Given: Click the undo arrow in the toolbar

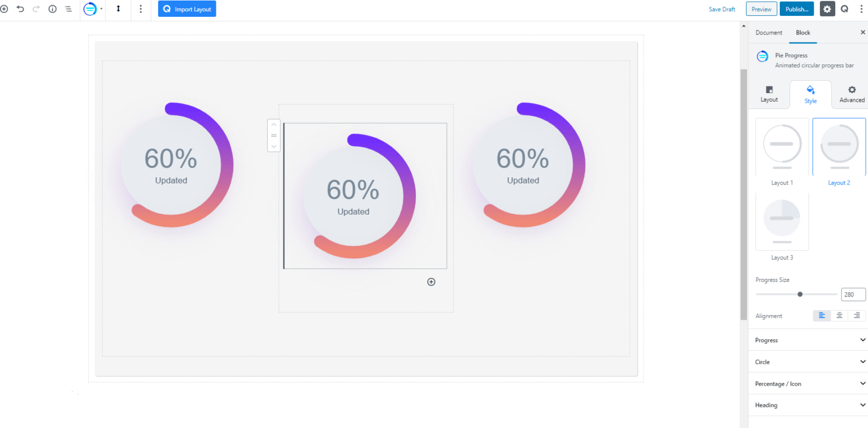Looking at the screenshot, I should (20, 9).
